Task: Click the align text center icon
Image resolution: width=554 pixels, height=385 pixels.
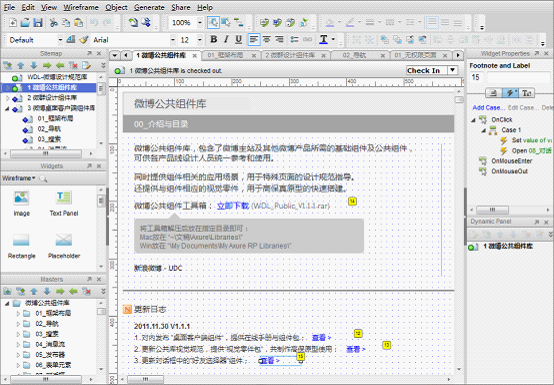Action: point(266,40)
